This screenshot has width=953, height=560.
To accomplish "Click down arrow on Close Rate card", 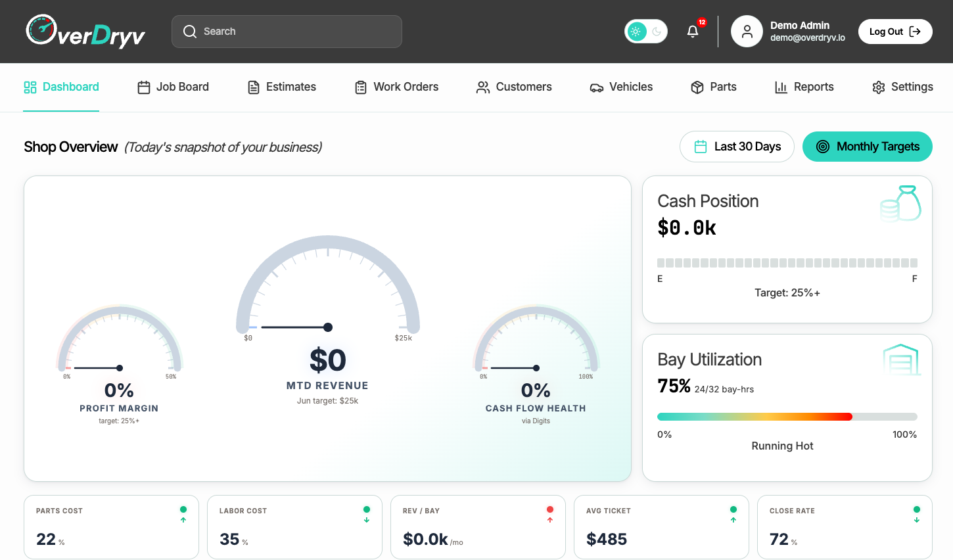I will click(917, 520).
